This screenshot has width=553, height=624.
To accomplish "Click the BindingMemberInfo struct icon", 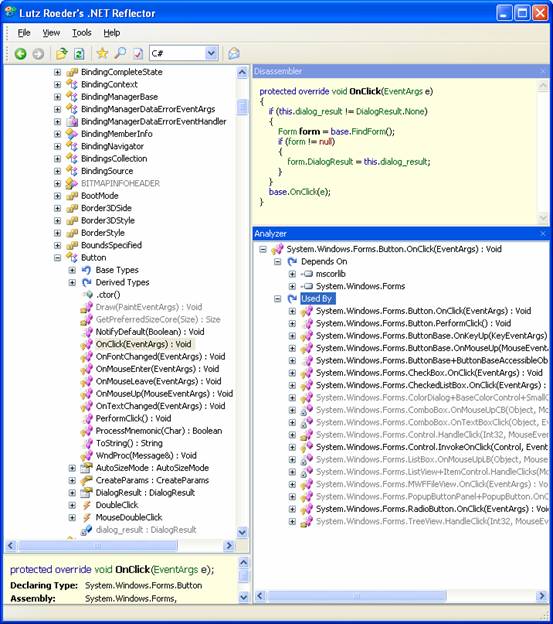I will (72, 134).
